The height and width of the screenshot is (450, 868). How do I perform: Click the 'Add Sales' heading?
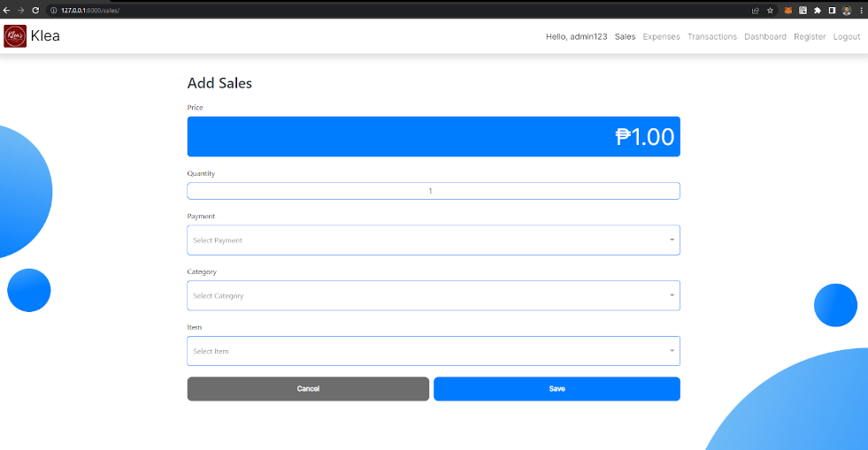coord(219,83)
